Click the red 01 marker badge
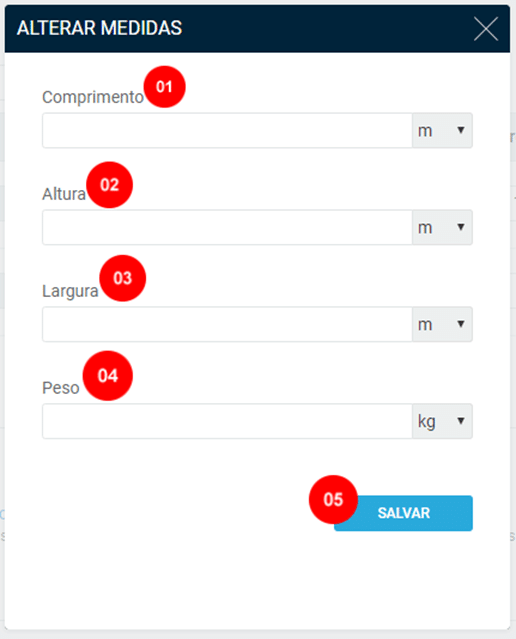Image resolution: width=516 pixels, height=639 pixels. [164, 87]
